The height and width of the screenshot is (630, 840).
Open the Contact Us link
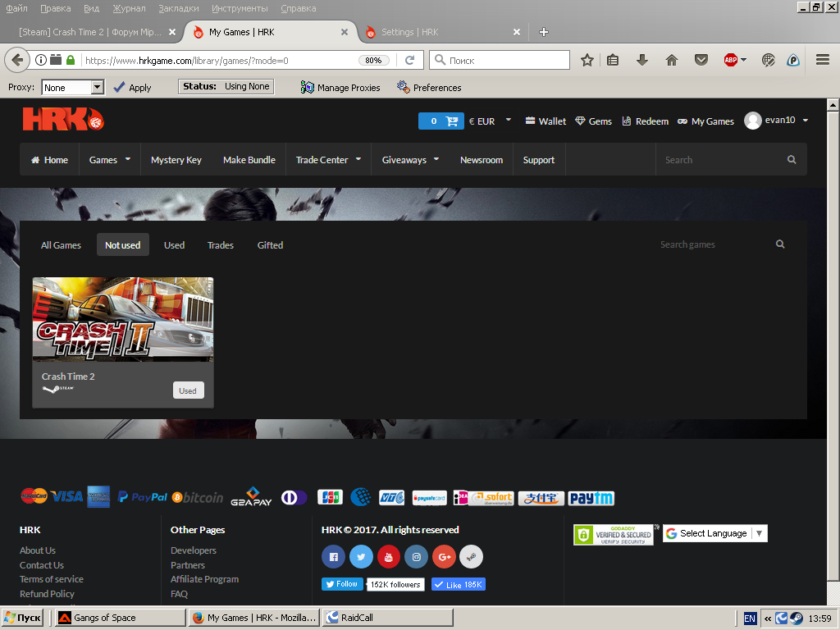coord(42,565)
